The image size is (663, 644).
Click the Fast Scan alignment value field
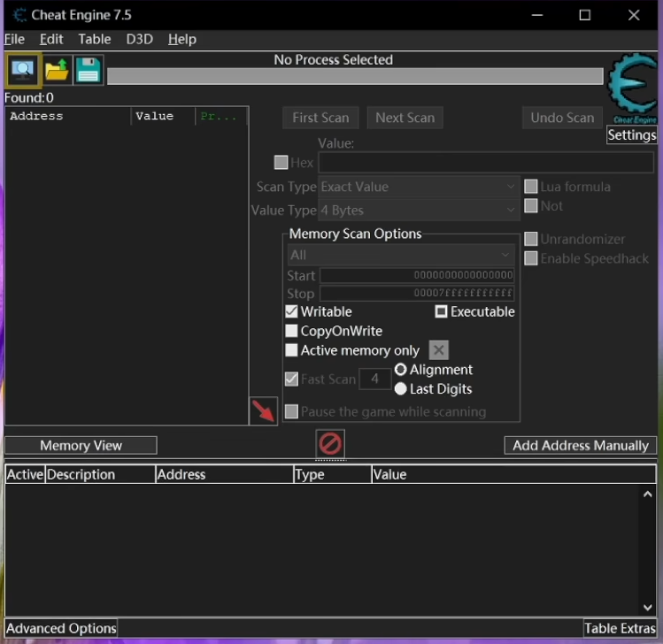[x=374, y=379]
